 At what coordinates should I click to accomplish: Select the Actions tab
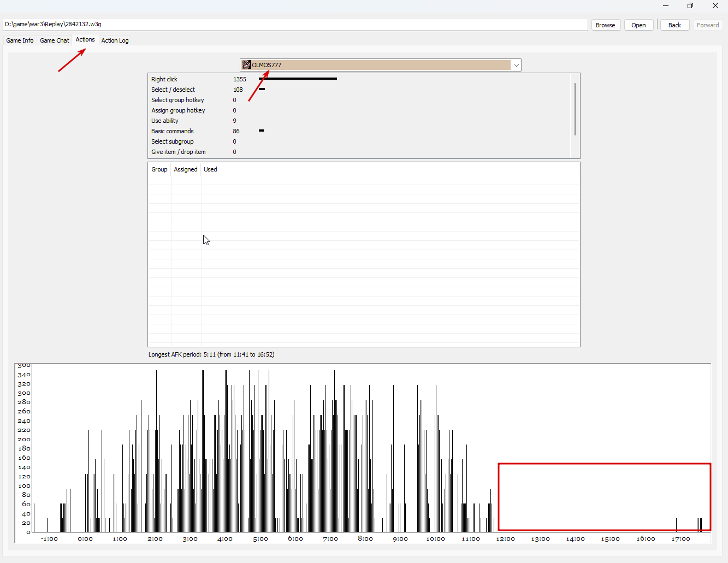tap(85, 40)
